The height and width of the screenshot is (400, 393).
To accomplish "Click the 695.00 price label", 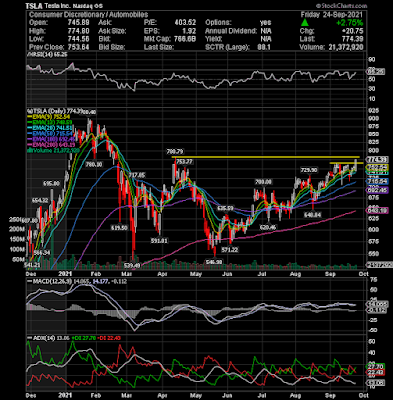I will coord(51,183).
